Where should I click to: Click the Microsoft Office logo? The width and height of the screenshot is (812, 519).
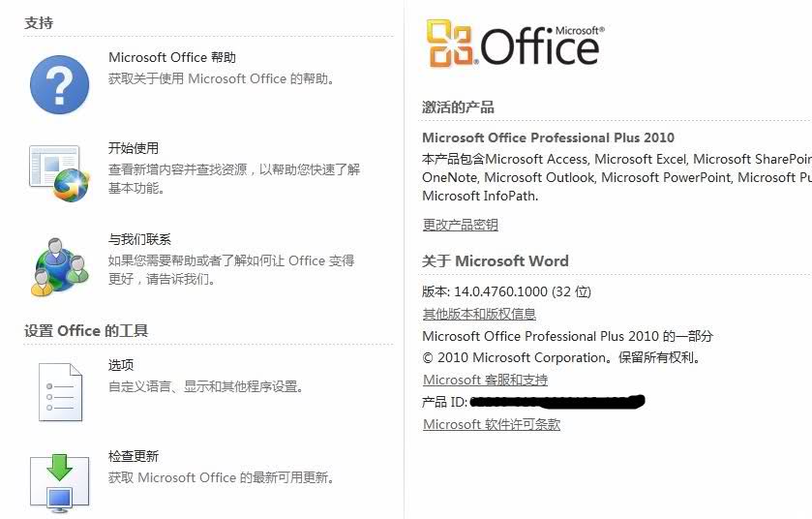515,44
